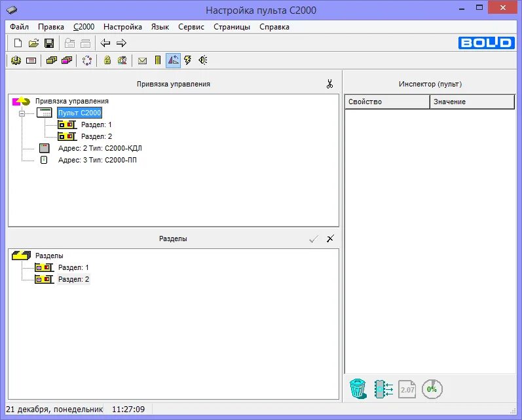This screenshot has width=522, height=420.
Task: Collapse the Пульт С2000 tree node
Action: [22, 113]
